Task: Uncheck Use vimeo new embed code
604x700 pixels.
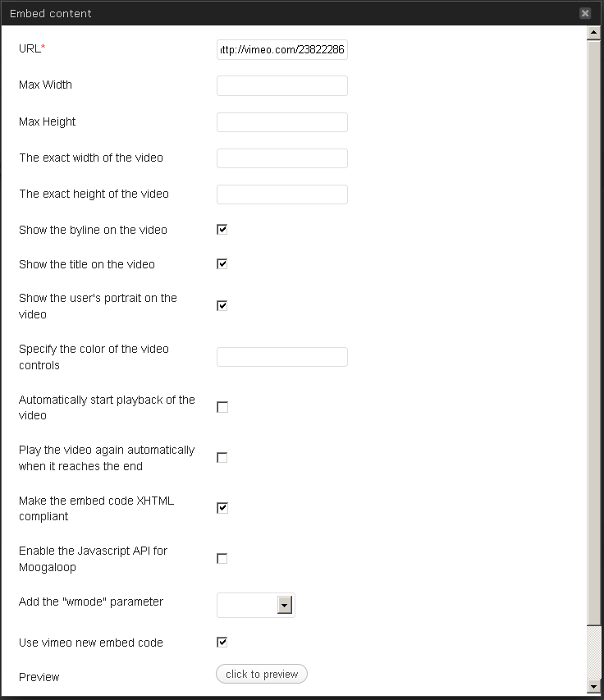Action: (x=222, y=642)
